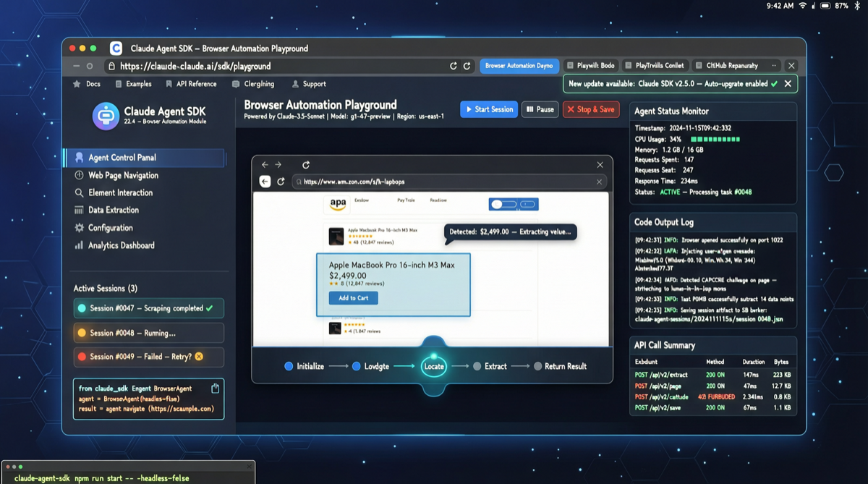The height and width of the screenshot is (484, 868).
Task: Click the Element Interaction magnifier icon
Action: click(79, 192)
